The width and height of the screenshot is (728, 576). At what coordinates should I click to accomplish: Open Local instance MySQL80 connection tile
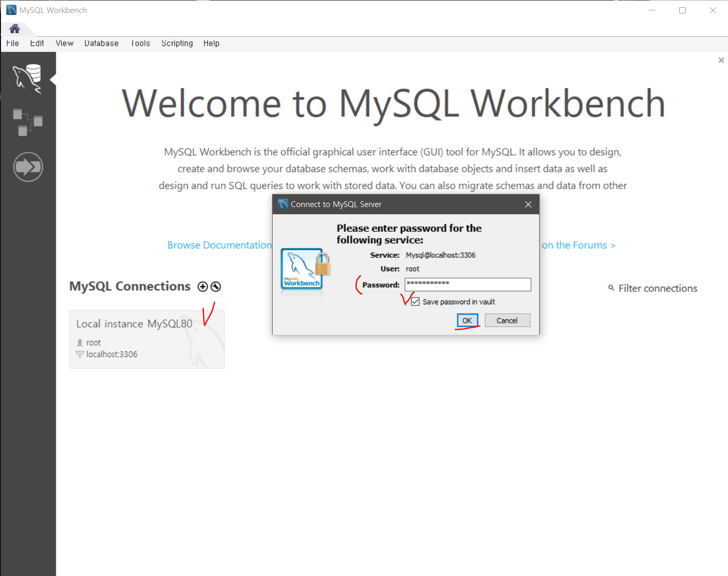coord(147,339)
